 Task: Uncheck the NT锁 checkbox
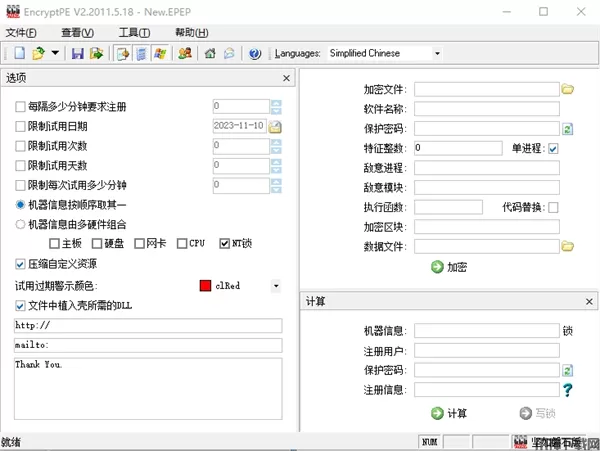(x=224, y=243)
